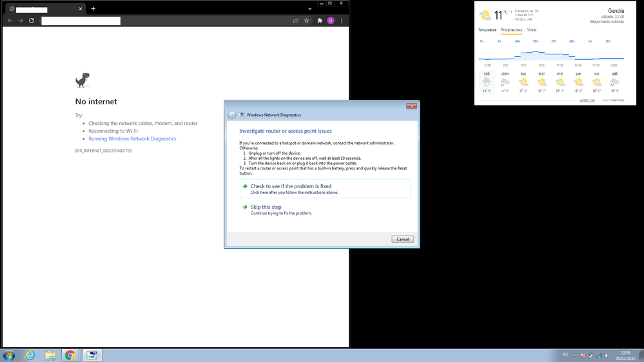644x362 pixels.
Task: Click Running Windows Network Diagnostics link
Action: pos(132,138)
